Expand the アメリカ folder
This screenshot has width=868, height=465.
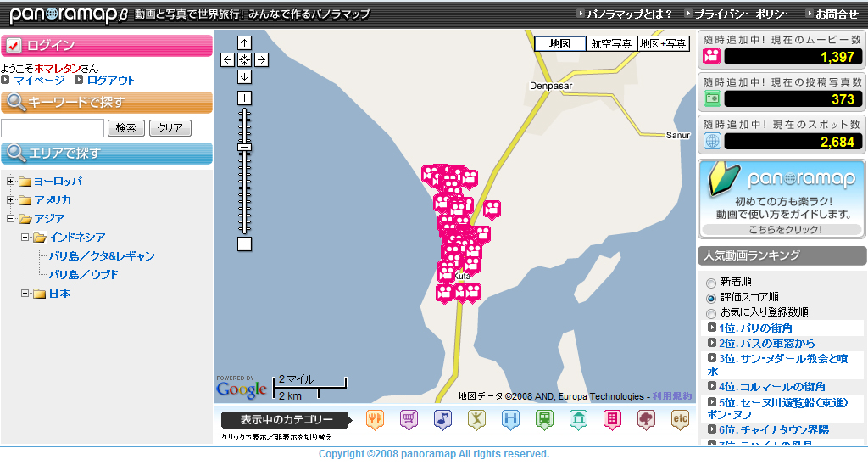point(10,199)
